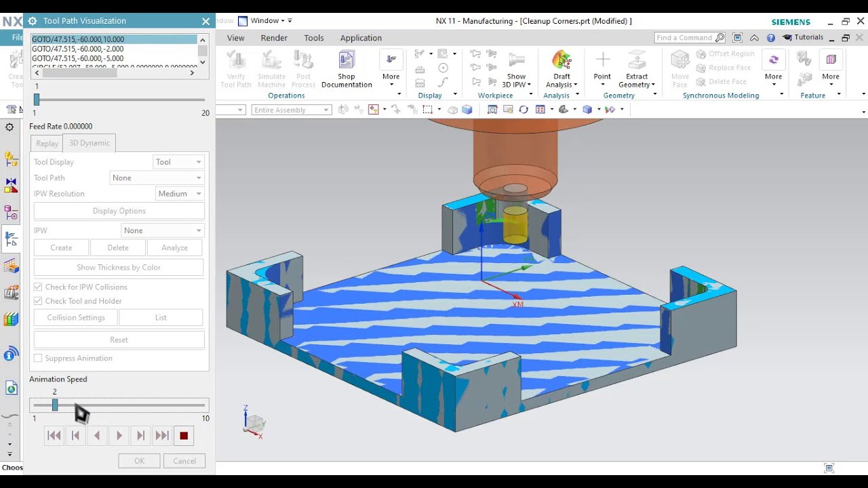This screenshot has width=868, height=488.
Task: Open the Tutorials link
Action: pyautogui.click(x=804, y=38)
